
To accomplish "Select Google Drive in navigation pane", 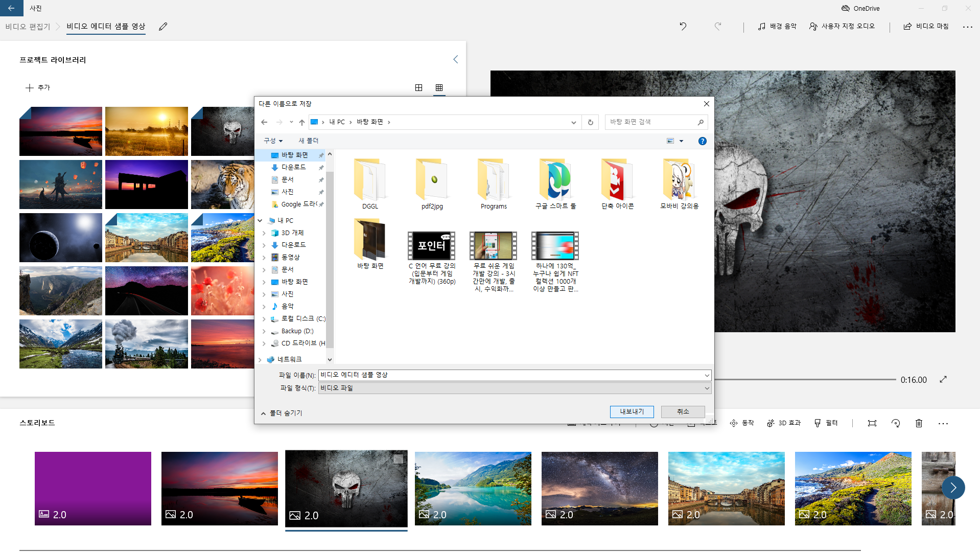I will [299, 204].
